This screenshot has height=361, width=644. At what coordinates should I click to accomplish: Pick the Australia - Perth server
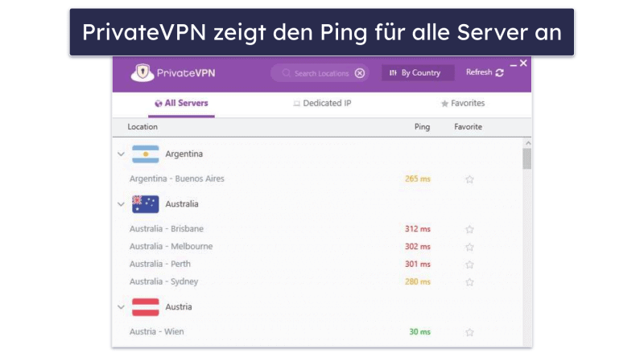coord(159,265)
